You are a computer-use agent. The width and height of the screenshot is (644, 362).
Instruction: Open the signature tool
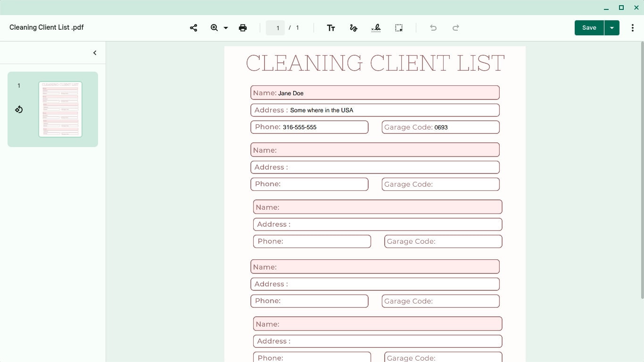pyautogui.click(x=376, y=28)
